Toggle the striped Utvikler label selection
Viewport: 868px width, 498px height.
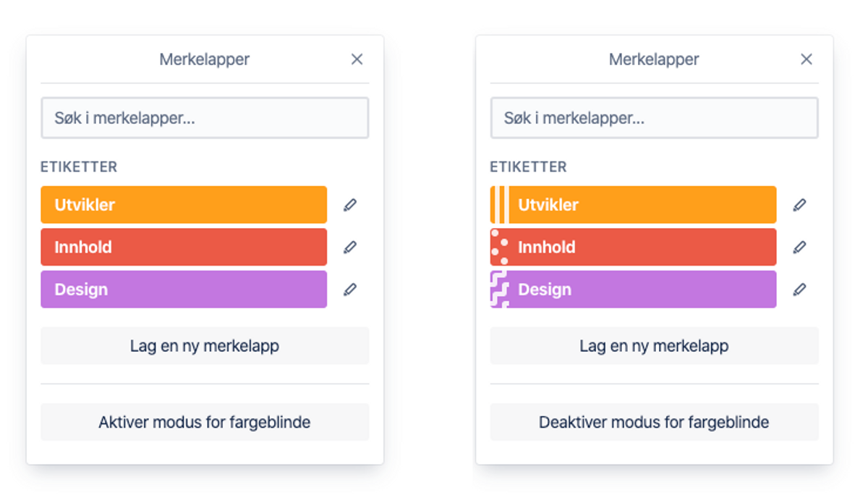633,205
